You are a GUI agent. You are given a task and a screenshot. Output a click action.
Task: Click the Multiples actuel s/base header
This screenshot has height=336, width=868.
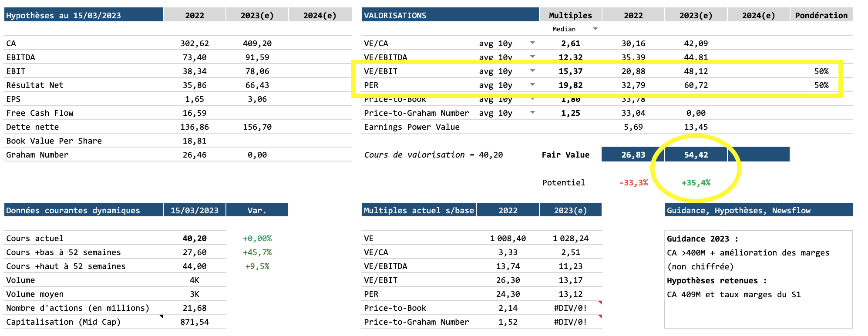click(x=419, y=210)
